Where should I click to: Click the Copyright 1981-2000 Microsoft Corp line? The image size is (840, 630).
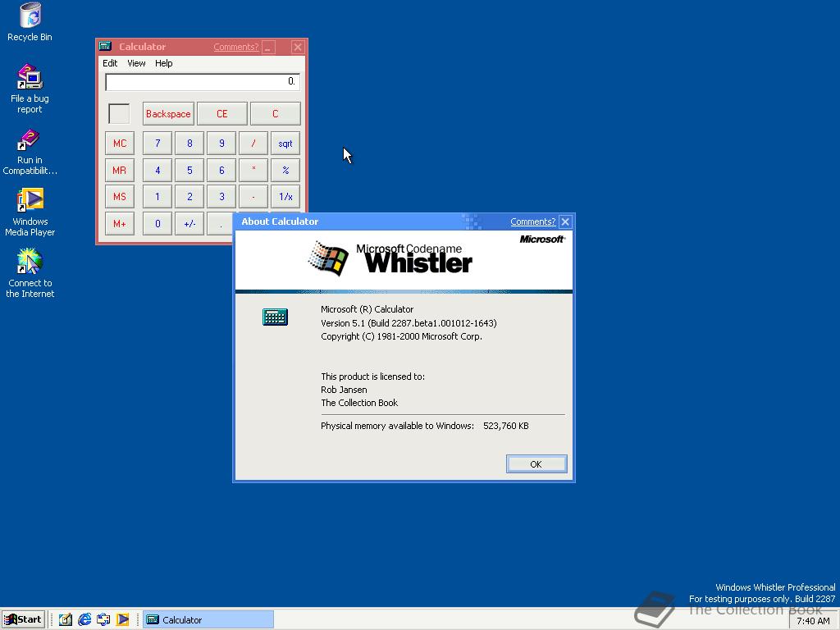(401, 336)
